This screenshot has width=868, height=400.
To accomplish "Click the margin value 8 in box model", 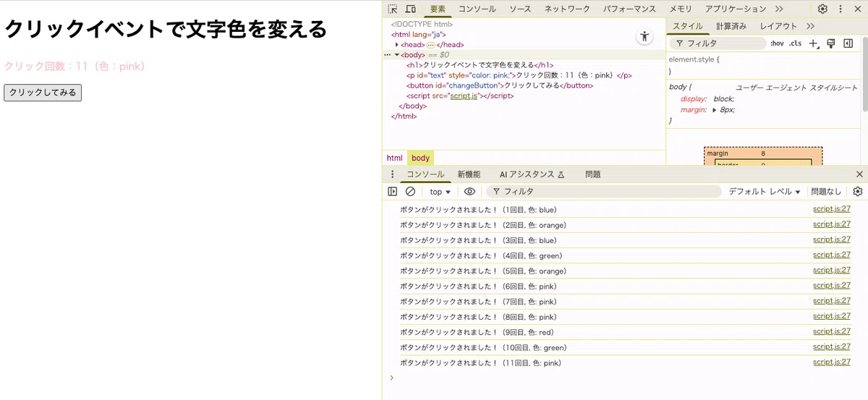I will (x=763, y=153).
